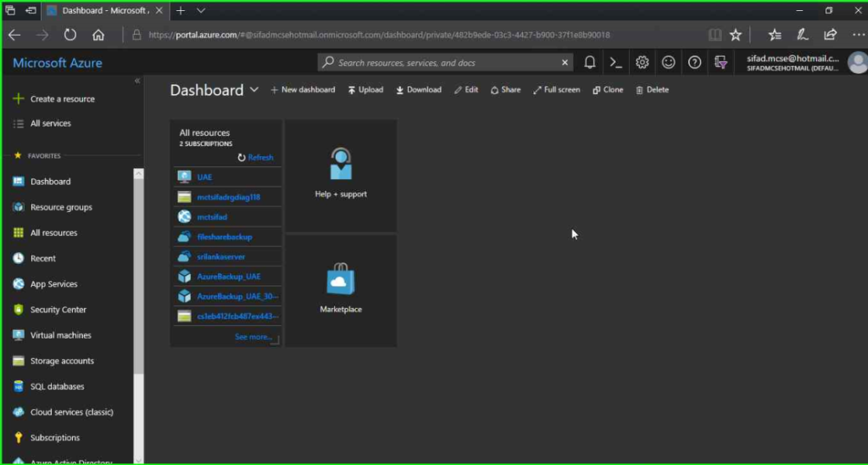Open portal settings gear icon
The width and height of the screenshot is (868, 465).
[x=643, y=63]
